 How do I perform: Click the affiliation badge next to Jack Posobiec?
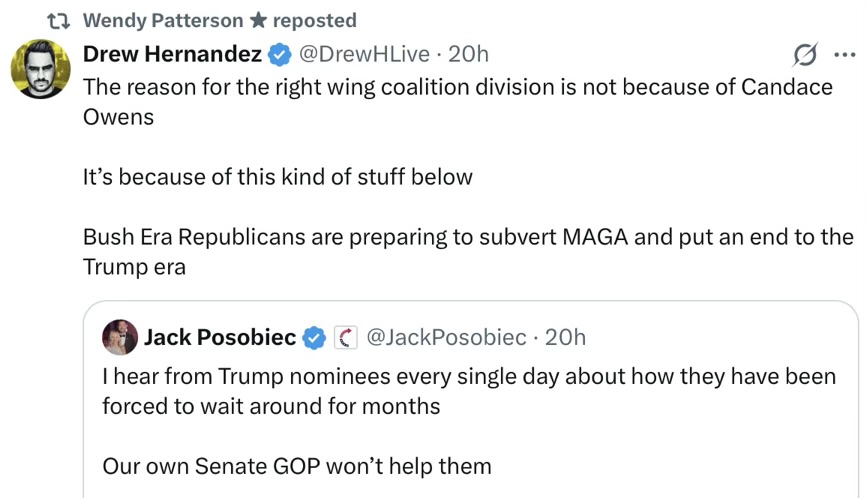(344, 338)
